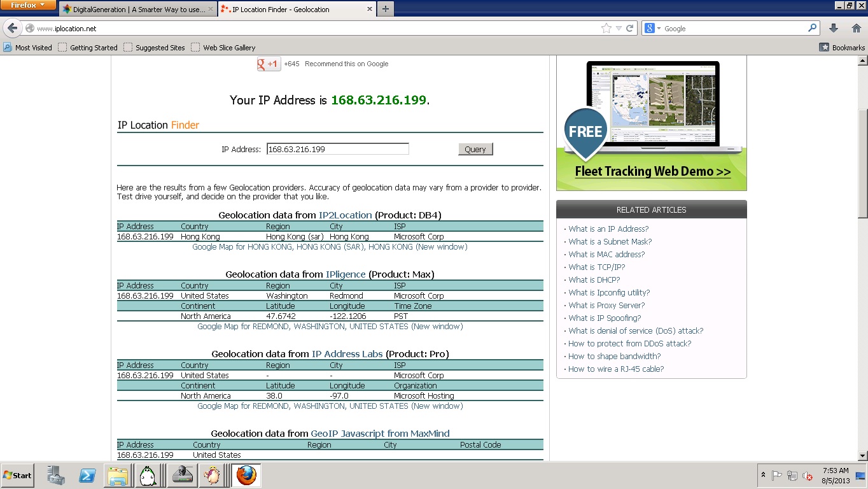Image resolution: width=868 pixels, height=489 pixels.
Task: Open the 'What is MAC address?' article
Action: 606,255
